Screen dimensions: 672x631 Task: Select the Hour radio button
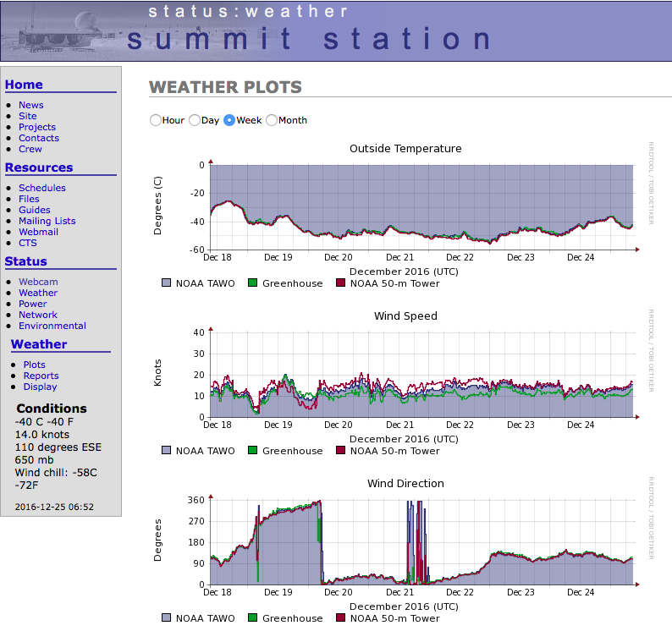coord(155,120)
